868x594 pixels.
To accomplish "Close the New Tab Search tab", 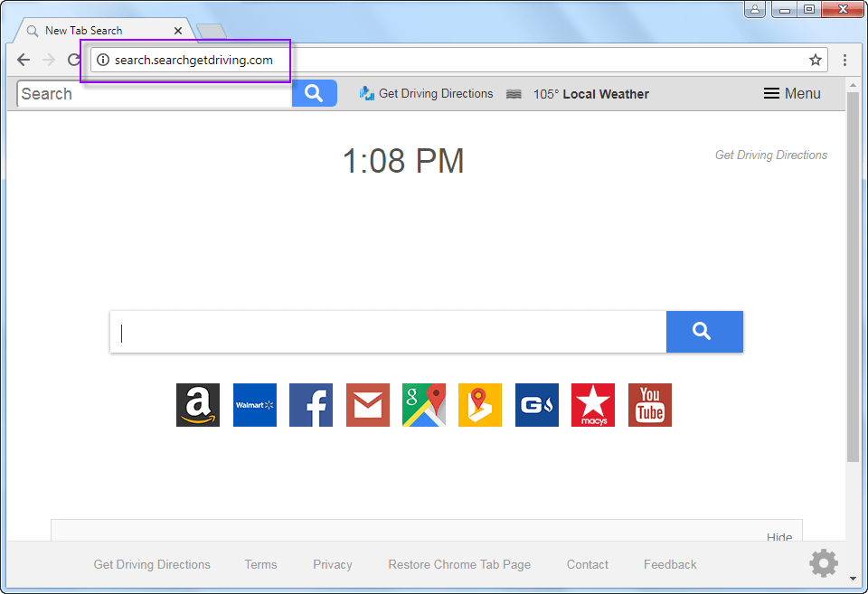I will click(x=178, y=31).
